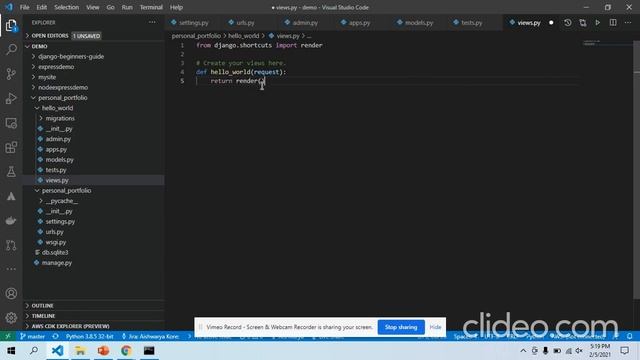Viewport: 640px width, 360px height.
Task: Open editor more actions ellipsis
Action: tap(628, 23)
